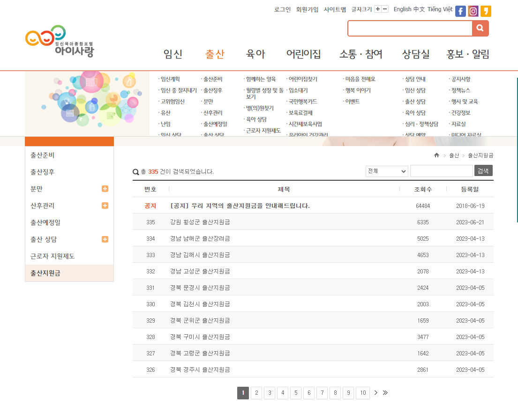Open the 회원가입 link
This screenshot has width=518, height=420.
coord(306,9)
